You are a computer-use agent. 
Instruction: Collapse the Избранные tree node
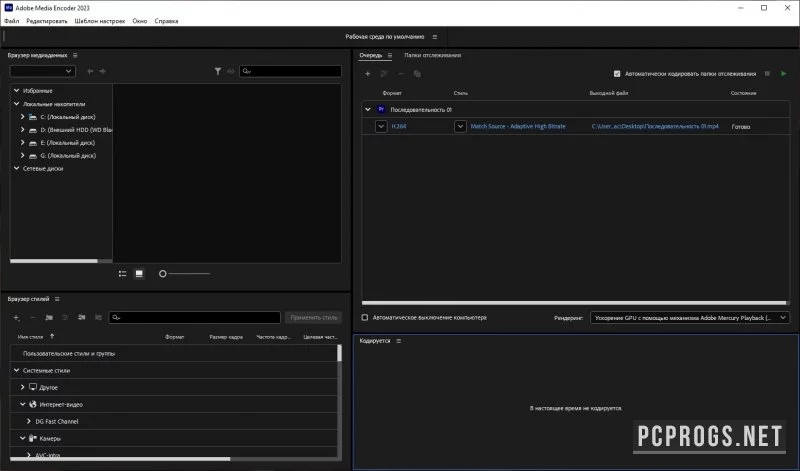[16, 90]
